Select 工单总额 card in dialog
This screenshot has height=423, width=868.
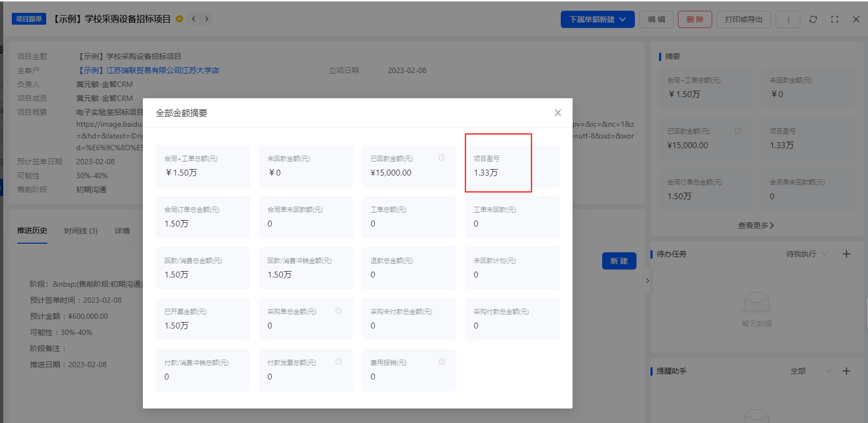[409, 217]
